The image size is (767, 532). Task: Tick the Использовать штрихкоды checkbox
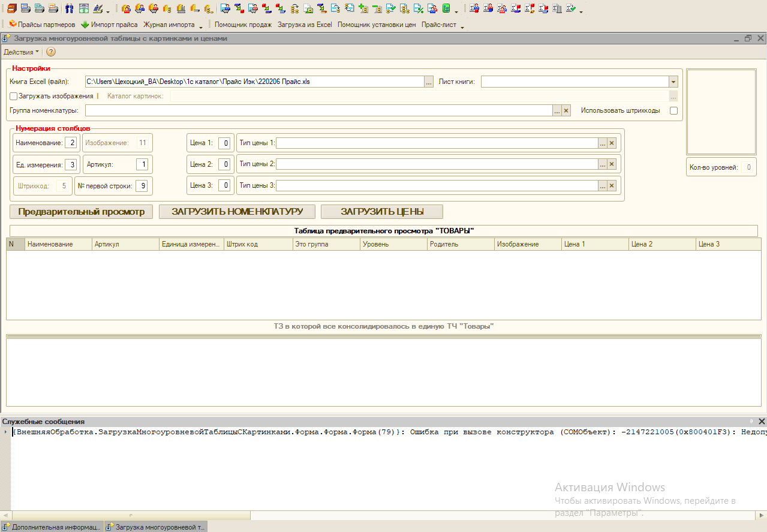tap(673, 110)
